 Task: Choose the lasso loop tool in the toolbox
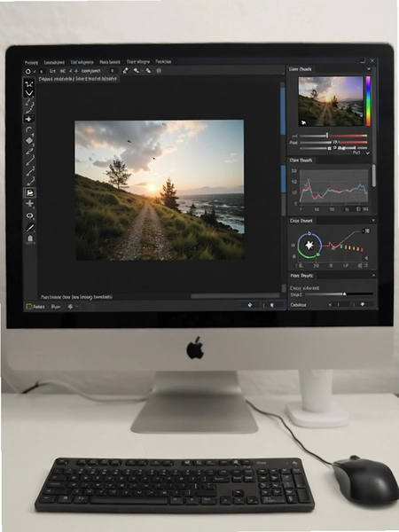click(30, 215)
